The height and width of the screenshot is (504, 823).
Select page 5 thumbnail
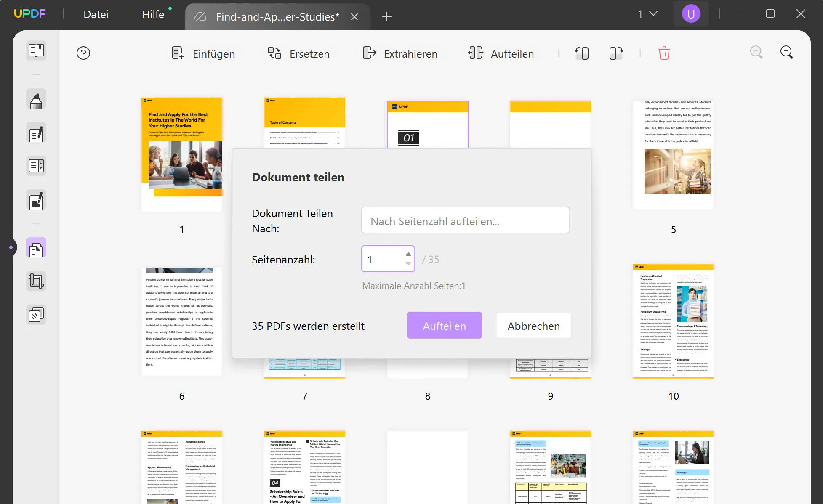[x=674, y=154]
